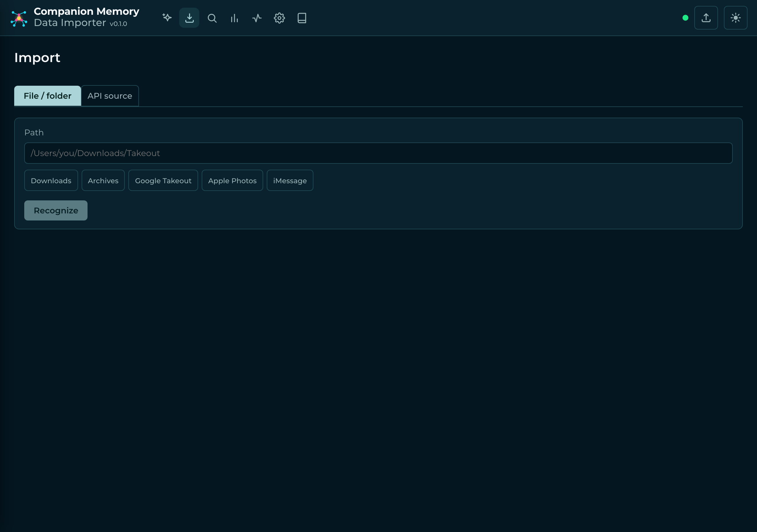Switch to the API source tab
Viewport: 757px width, 532px height.
click(110, 96)
